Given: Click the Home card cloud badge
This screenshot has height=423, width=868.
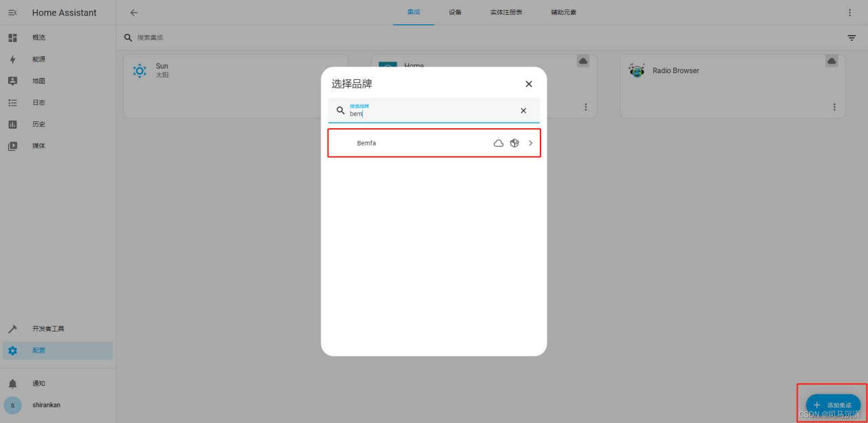Looking at the screenshot, I should 583,62.
